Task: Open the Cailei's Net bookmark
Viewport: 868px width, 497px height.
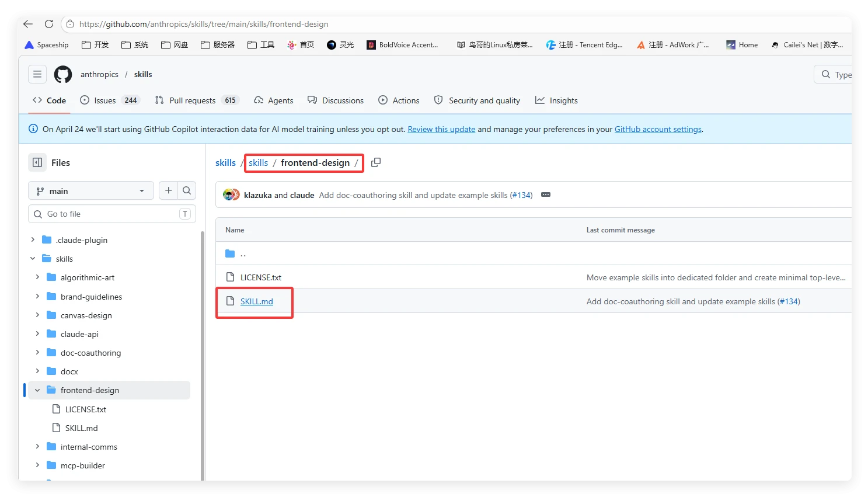Action: click(807, 45)
